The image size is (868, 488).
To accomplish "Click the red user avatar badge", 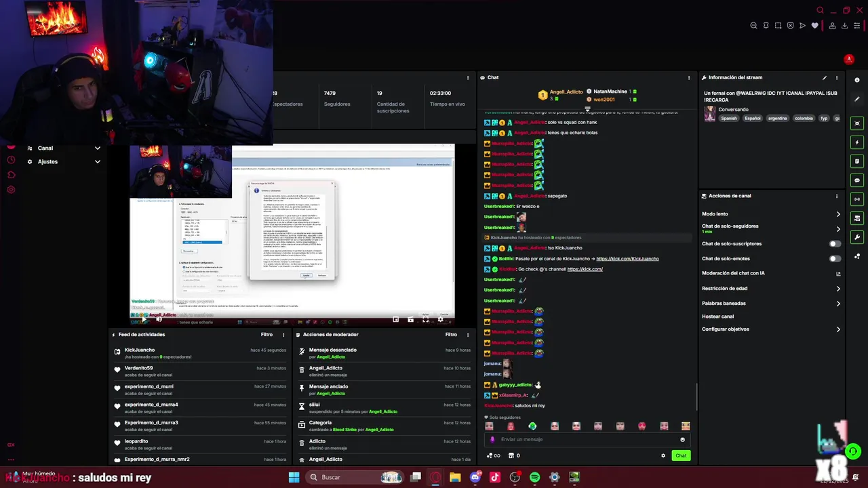I will [x=848, y=59].
